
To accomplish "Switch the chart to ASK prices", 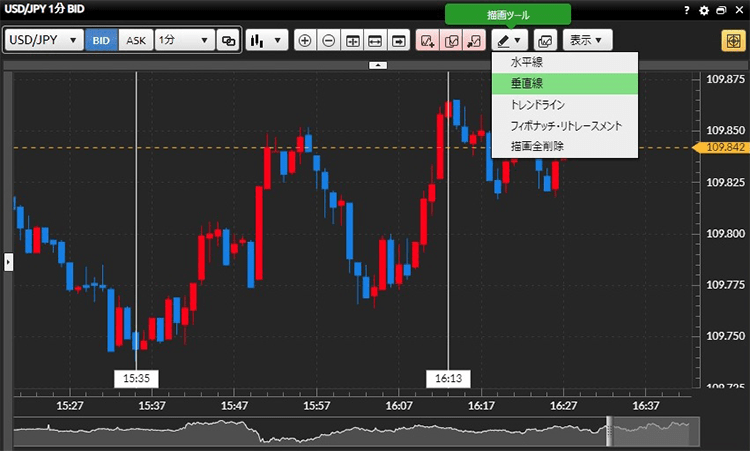I will point(136,40).
